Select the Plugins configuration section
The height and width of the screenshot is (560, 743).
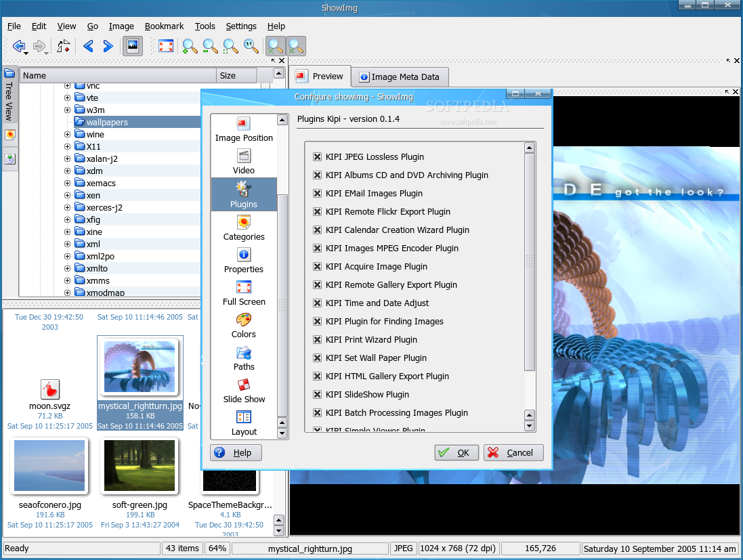pyautogui.click(x=244, y=194)
